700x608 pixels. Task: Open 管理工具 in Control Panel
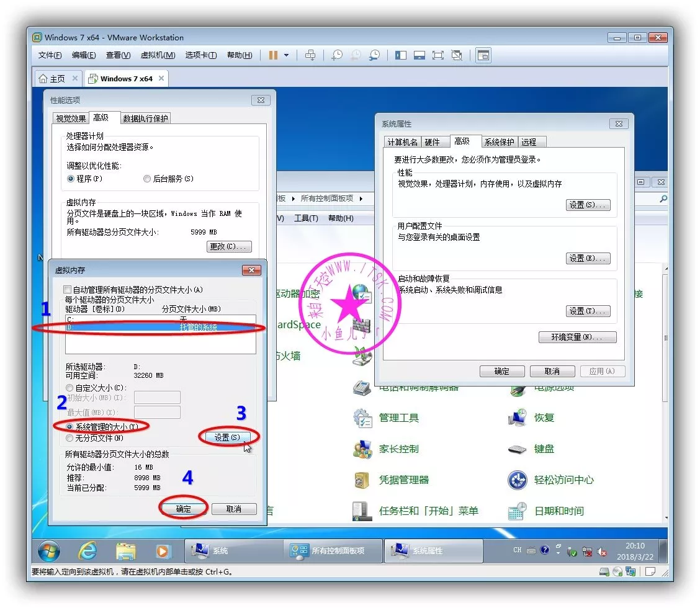(398, 418)
